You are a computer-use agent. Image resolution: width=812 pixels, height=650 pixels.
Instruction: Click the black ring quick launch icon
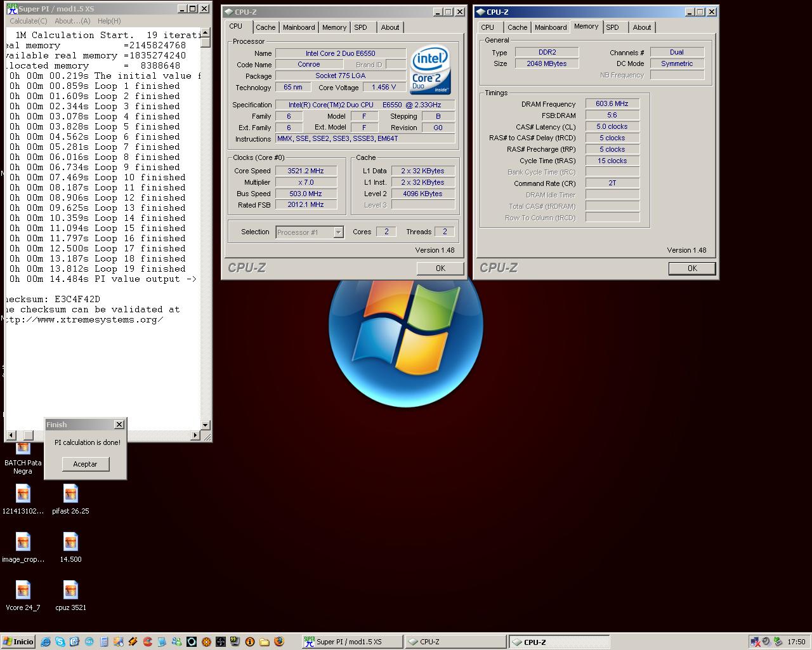point(191,642)
